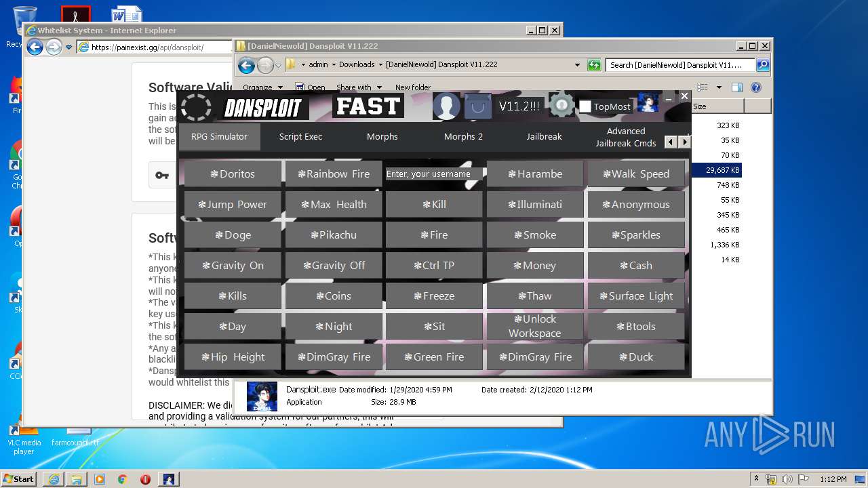Click the Size column header in Explorer

[717, 106]
